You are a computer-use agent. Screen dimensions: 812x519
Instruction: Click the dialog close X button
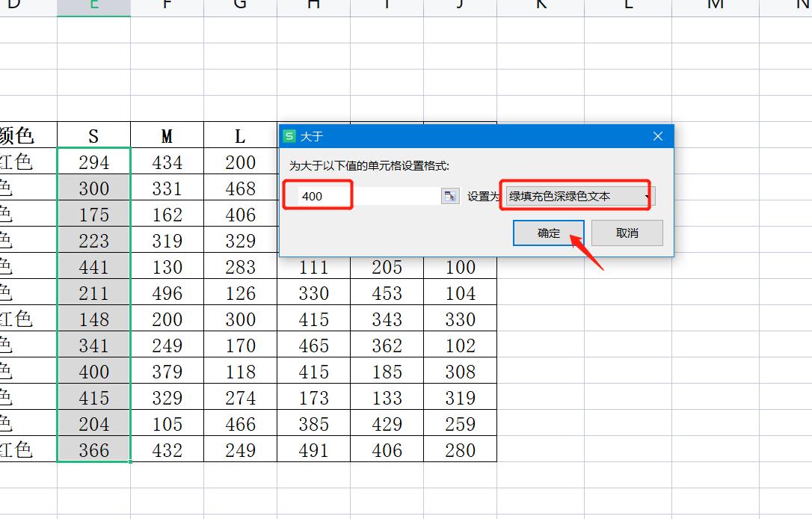657,137
